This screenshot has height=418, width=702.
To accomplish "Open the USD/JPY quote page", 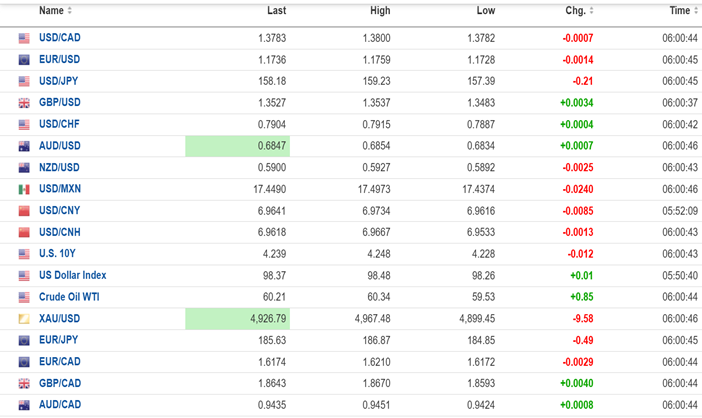I will click(x=59, y=81).
